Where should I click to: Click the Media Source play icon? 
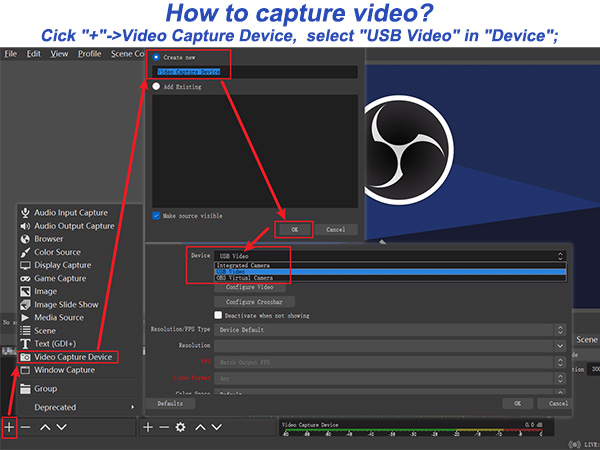tap(25, 318)
